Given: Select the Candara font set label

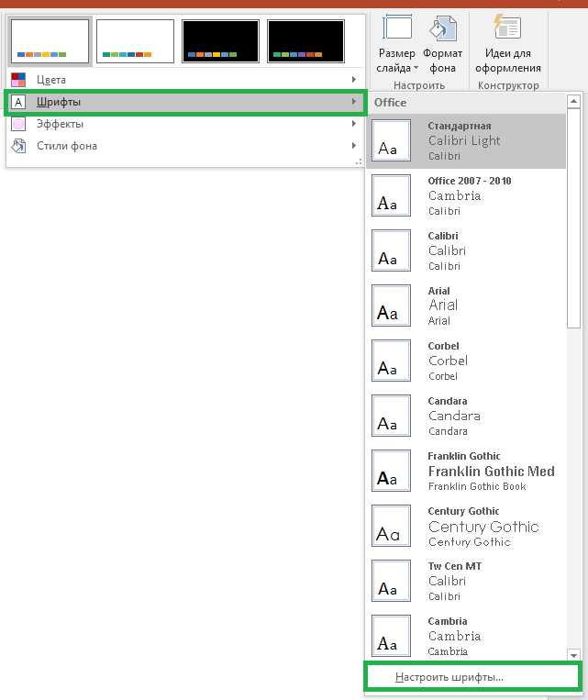Looking at the screenshot, I should [448, 401].
